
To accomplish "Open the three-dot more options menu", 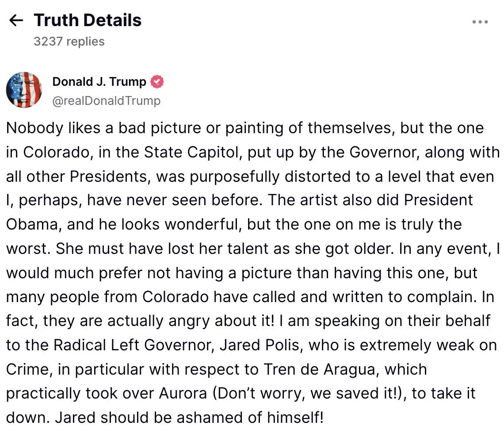I will coord(480,22).
